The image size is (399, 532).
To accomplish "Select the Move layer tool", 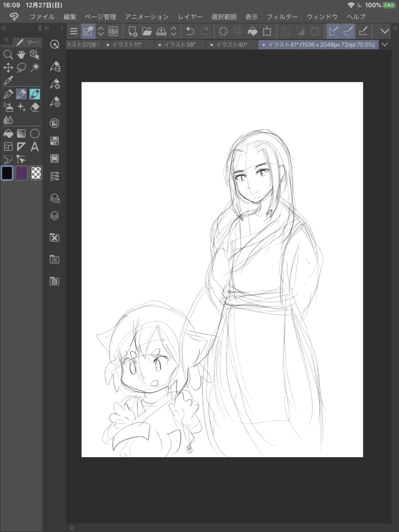I will coord(8,67).
